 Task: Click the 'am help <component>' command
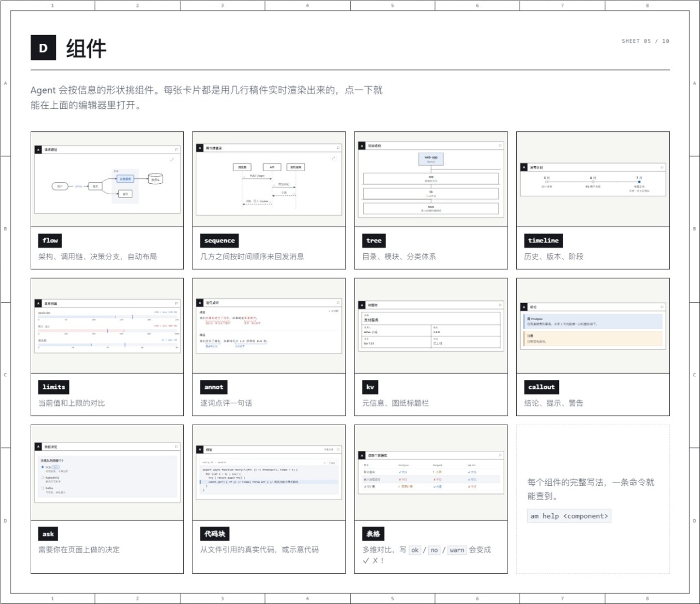[x=569, y=516]
